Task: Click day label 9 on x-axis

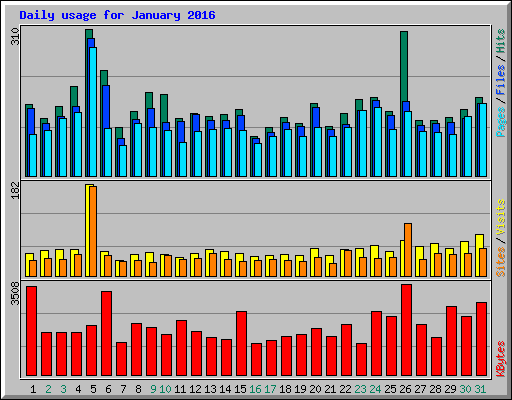Action: [153, 389]
